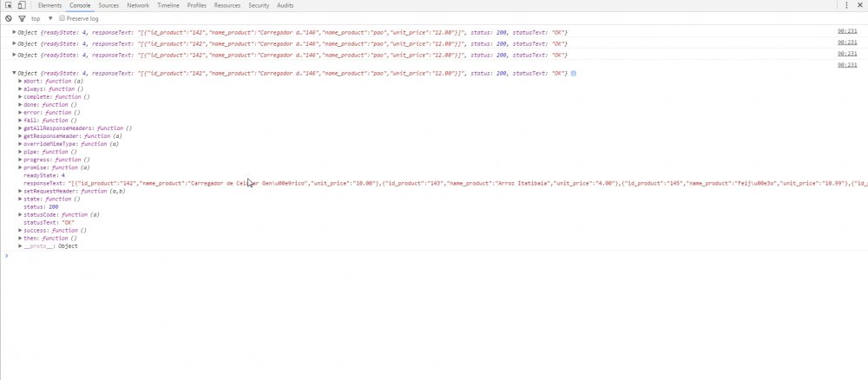The width and height of the screenshot is (868, 380).
Task: Activate the inspect element picker icon
Action: coord(8,5)
